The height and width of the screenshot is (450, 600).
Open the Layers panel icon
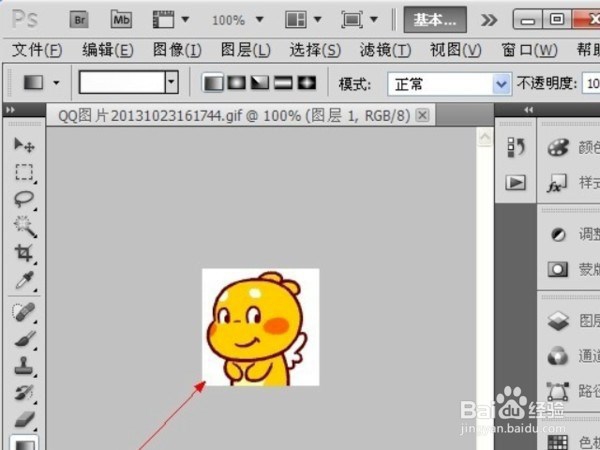558,321
